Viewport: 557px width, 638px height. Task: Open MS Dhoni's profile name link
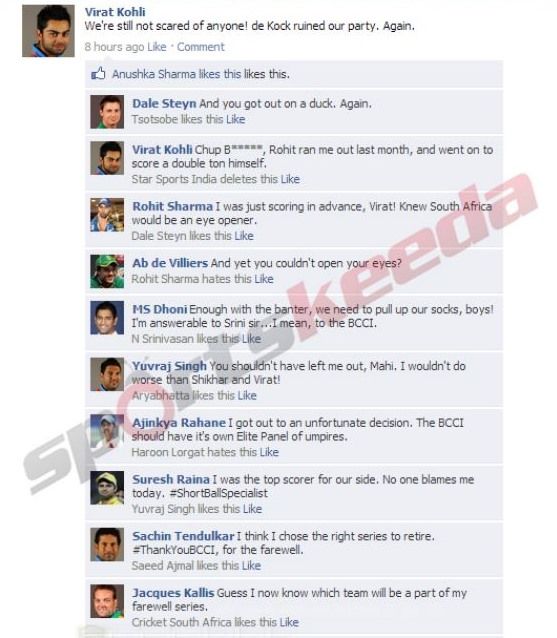(x=159, y=309)
